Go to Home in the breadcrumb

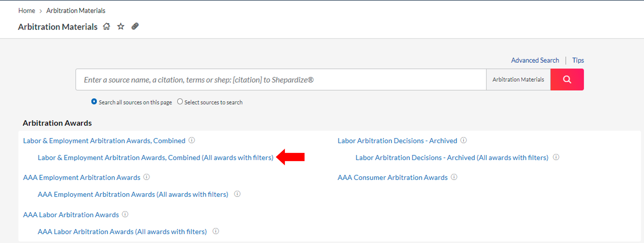[x=27, y=11]
